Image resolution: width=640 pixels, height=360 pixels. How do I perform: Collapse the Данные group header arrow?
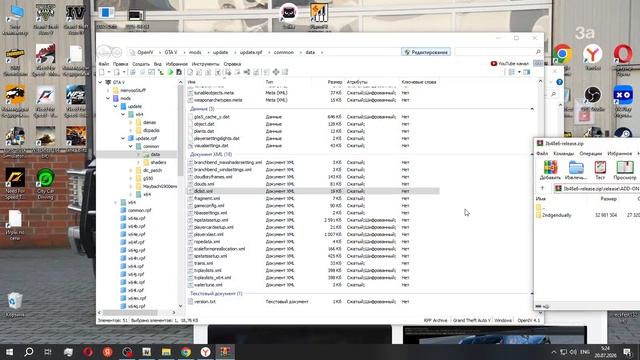pyautogui.click(x=532, y=109)
